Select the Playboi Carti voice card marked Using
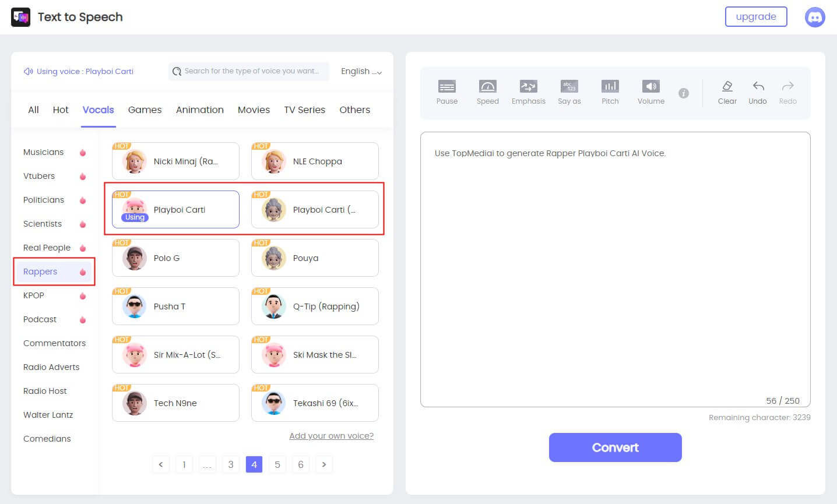The height and width of the screenshot is (504, 837). pyautogui.click(x=175, y=210)
